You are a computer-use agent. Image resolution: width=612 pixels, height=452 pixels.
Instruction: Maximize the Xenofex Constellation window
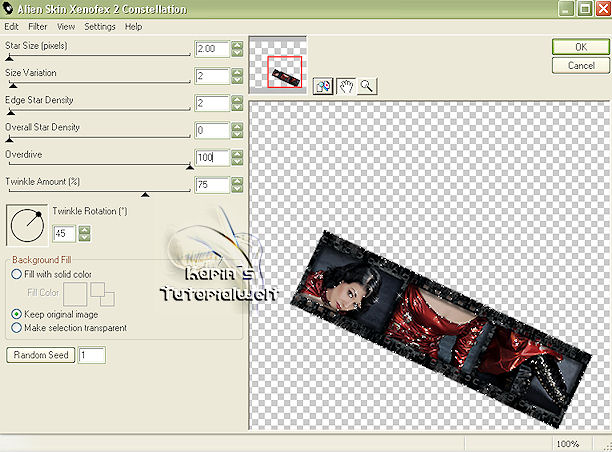[x=585, y=9]
